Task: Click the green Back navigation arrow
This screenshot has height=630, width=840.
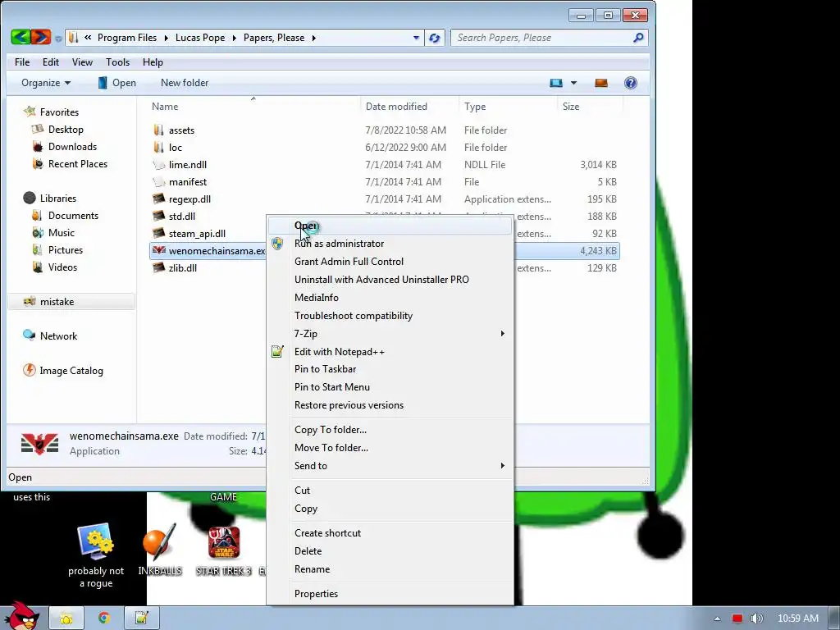Action: pos(21,37)
